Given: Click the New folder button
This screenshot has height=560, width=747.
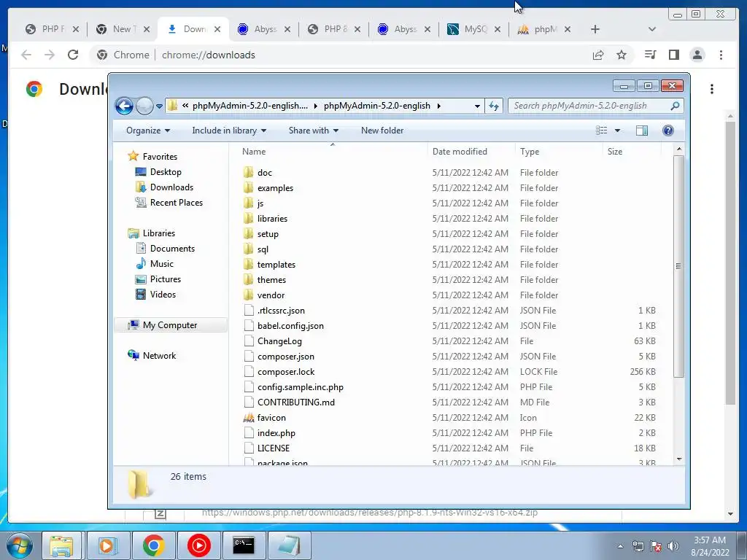Looking at the screenshot, I should click(x=382, y=131).
